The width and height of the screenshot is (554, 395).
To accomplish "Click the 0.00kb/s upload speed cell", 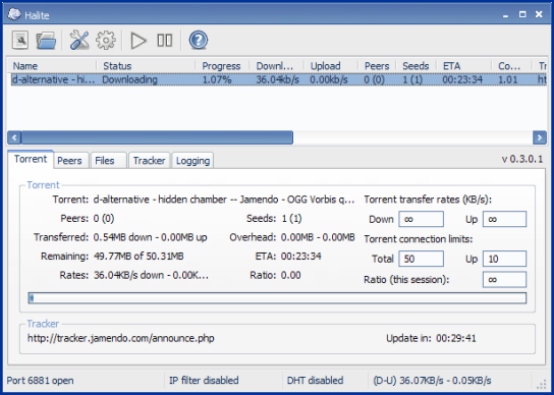I will pyautogui.click(x=329, y=79).
